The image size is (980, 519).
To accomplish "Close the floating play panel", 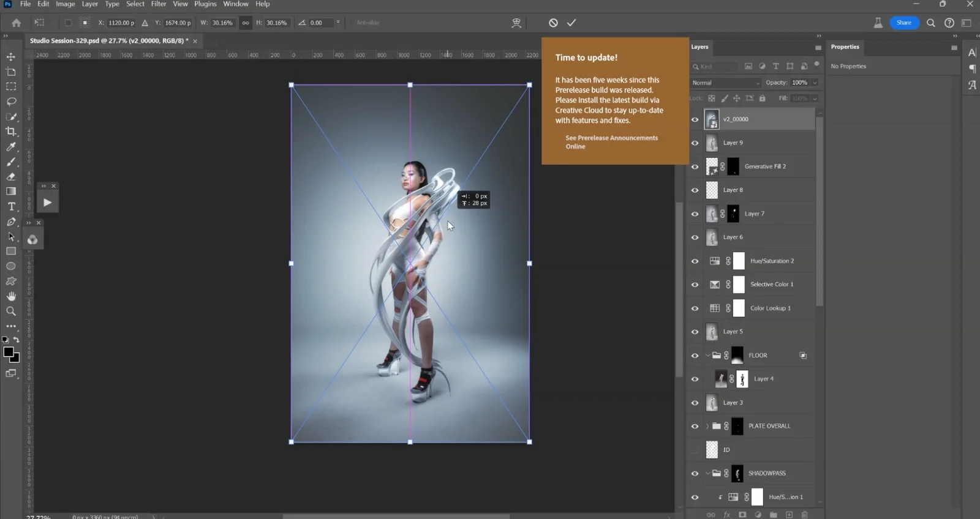I will click(x=53, y=186).
